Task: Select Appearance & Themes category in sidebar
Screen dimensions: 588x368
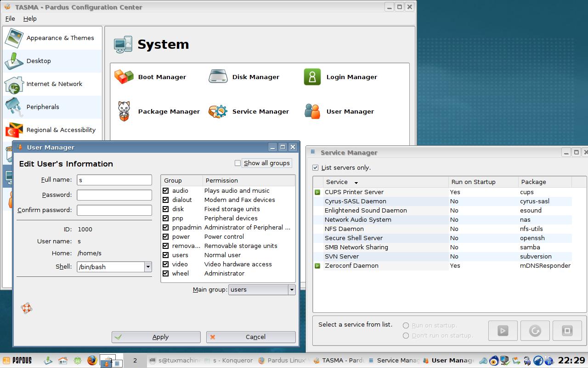Action: pyautogui.click(x=52, y=38)
